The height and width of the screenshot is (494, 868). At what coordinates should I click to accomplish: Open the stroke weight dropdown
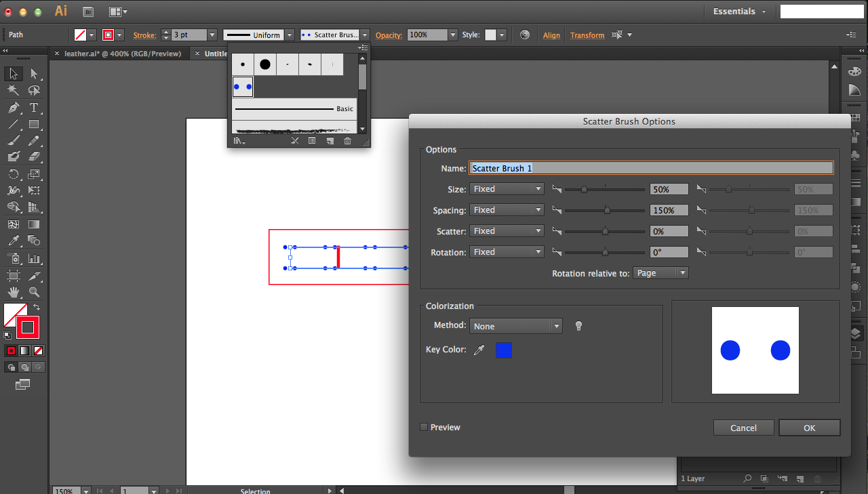(212, 35)
